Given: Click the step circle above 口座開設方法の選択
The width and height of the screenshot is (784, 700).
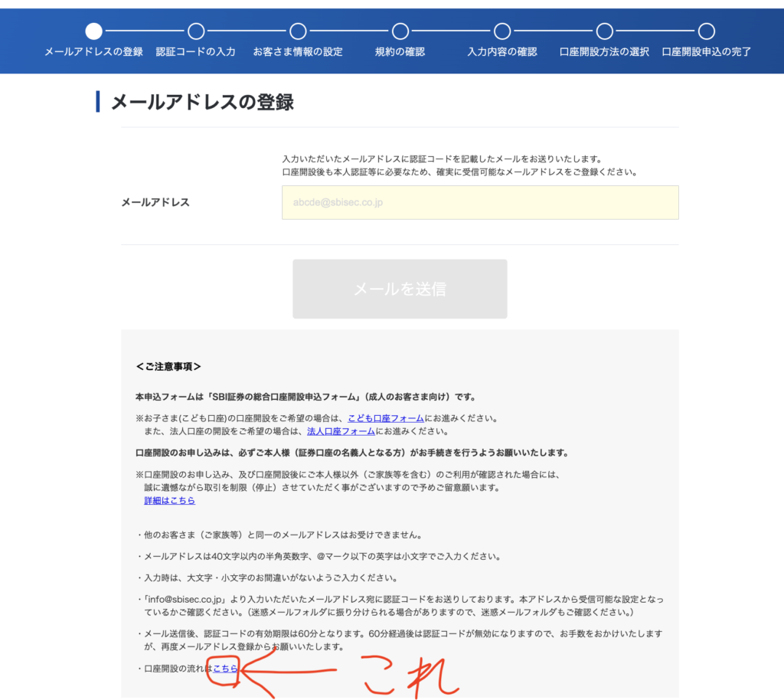Looking at the screenshot, I should [605, 31].
